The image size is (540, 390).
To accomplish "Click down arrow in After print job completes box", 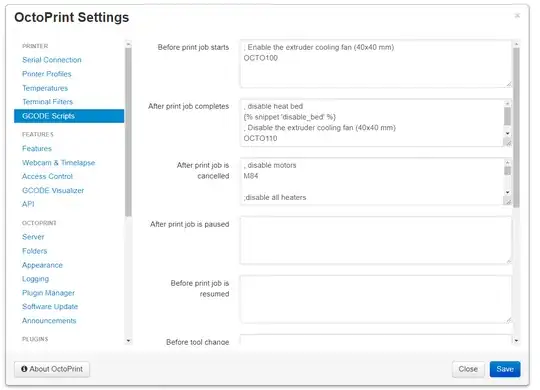I will [x=508, y=133].
